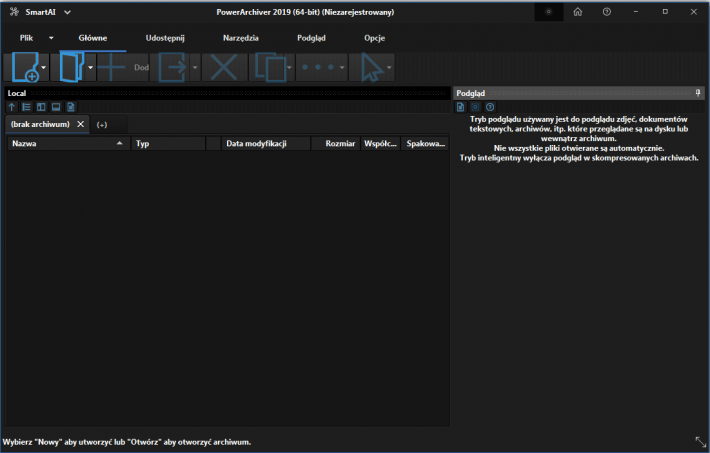Expand the Select cursor dropdown arrow
710x453 pixels.
pos(389,67)
